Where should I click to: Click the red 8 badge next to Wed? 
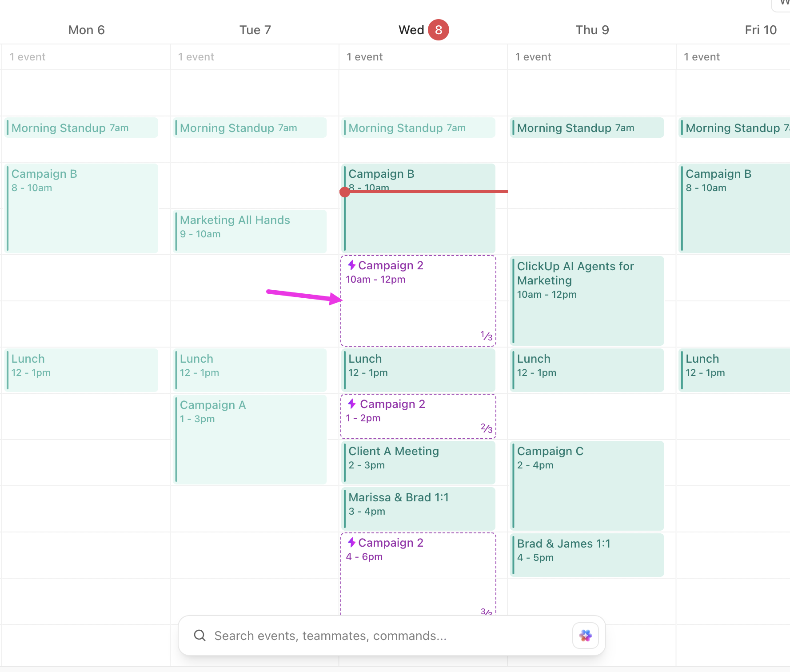point(438,29)
